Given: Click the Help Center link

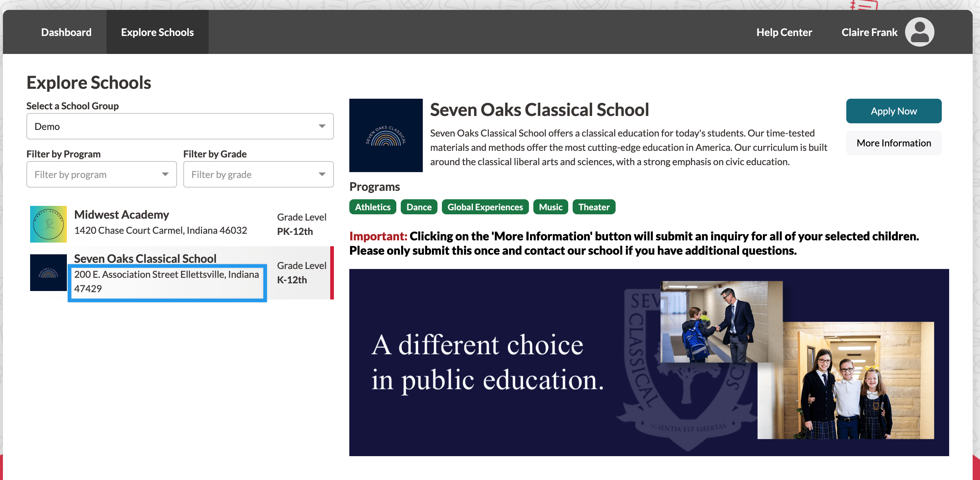Looking at the screenshot, I should [784, 32].
